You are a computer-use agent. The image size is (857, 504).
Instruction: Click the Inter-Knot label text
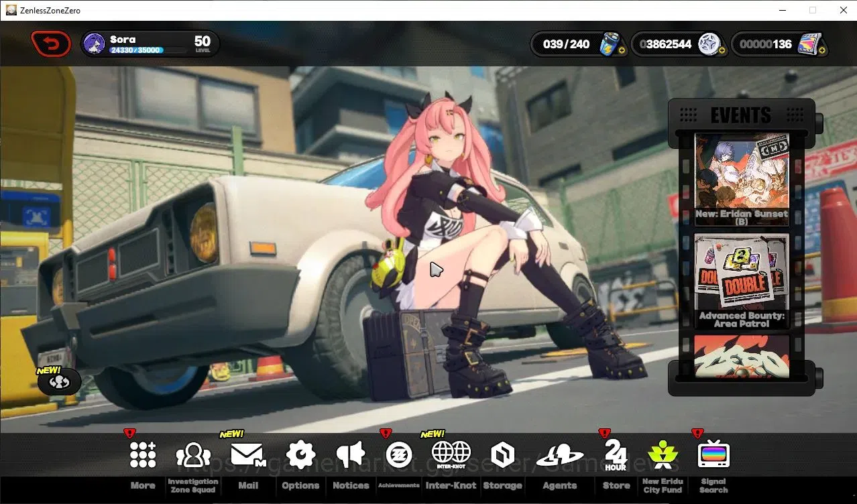coord(451,485)
